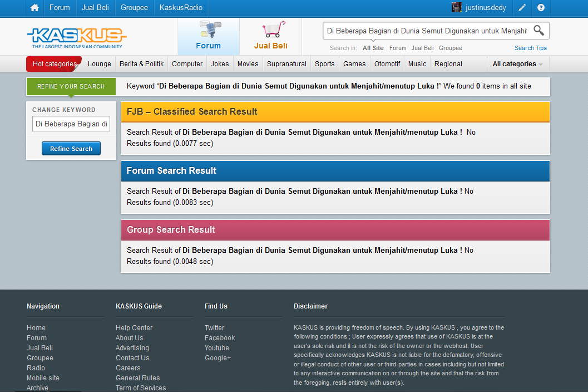Set search scope to All Site
Viewport: 588px width, 392px height.
(373, 48)
